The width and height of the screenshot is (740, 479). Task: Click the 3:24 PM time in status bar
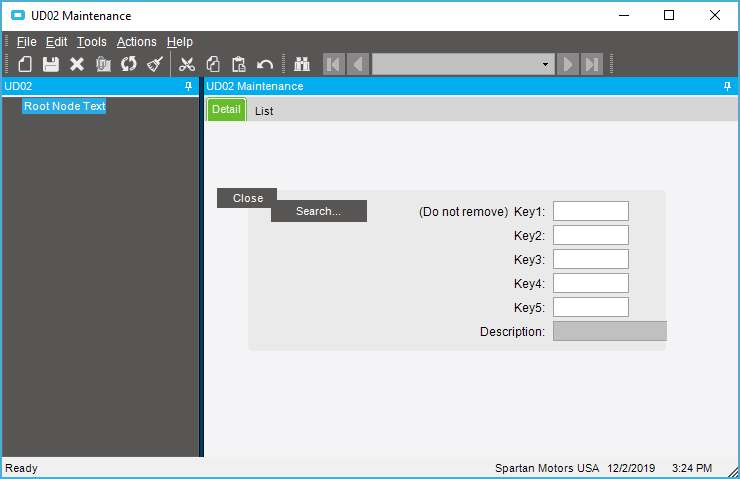692,468
